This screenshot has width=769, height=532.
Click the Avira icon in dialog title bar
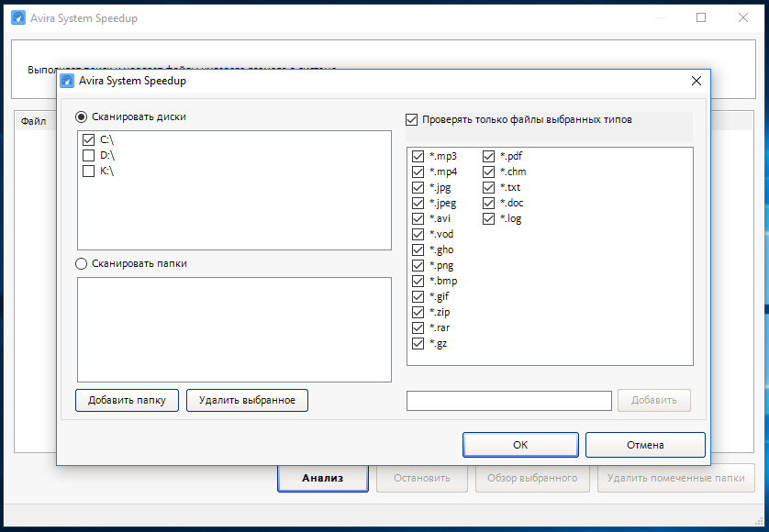(x=67, y=81)
